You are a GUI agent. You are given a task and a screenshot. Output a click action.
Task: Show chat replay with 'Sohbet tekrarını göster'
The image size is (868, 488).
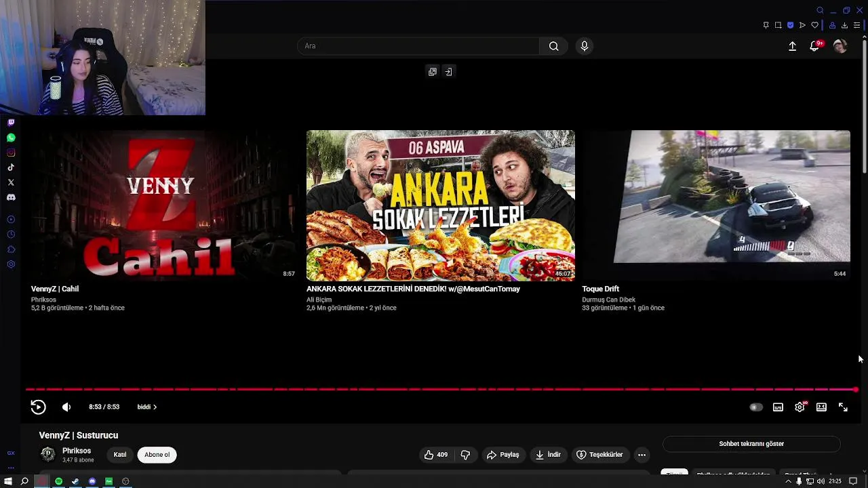click(751, 444)
